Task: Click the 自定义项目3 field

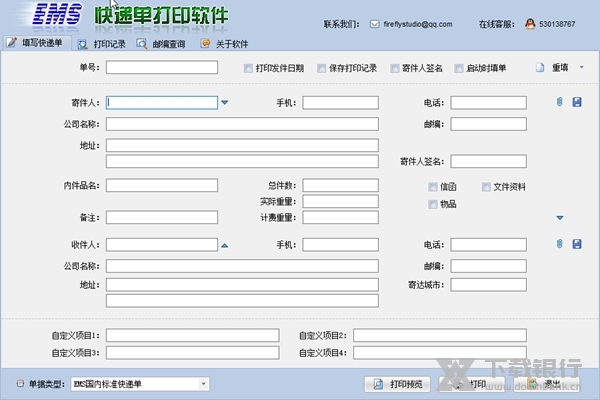Action: [192, 353]
